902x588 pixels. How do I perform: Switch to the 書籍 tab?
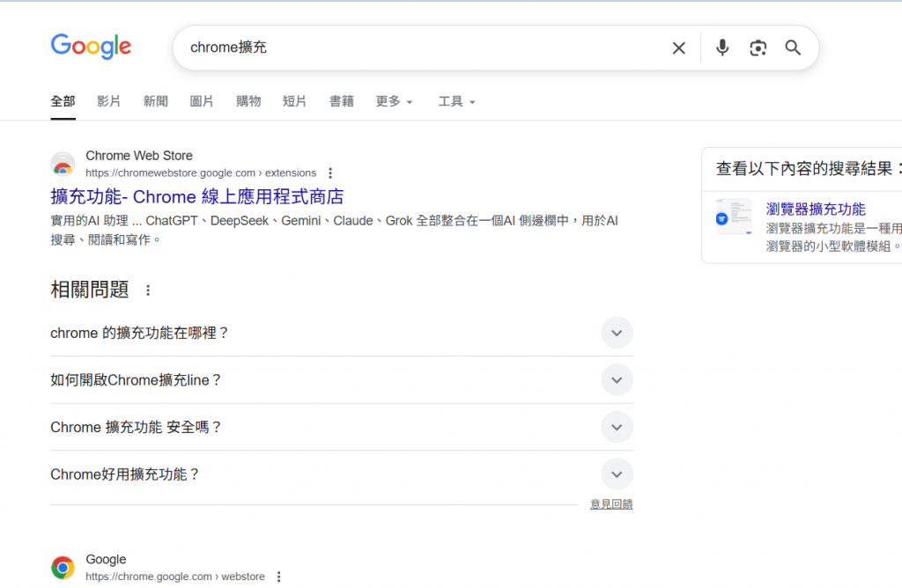point(341,102)
